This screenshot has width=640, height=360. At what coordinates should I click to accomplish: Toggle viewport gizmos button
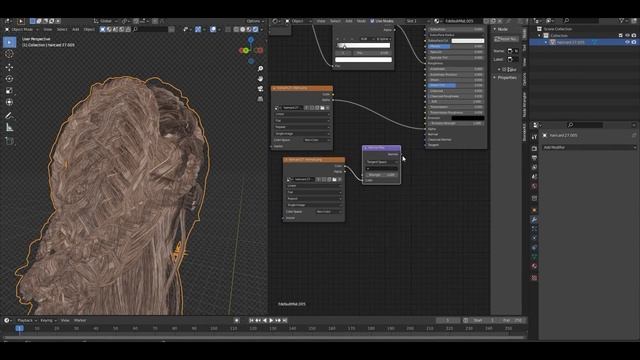coord(198,29)
